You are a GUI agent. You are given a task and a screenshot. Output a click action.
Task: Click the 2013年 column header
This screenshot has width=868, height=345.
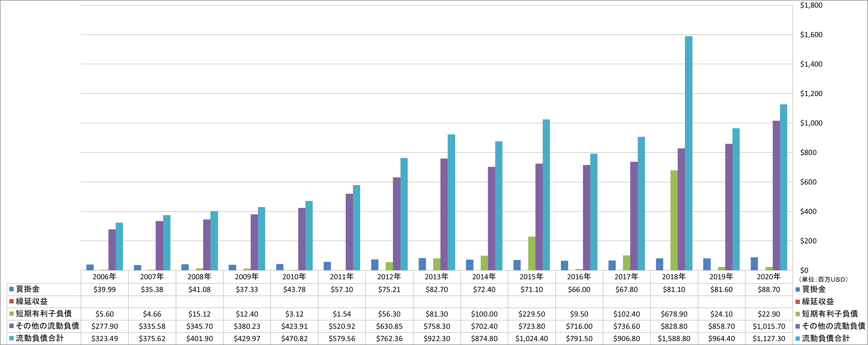[x=437, y=277]
